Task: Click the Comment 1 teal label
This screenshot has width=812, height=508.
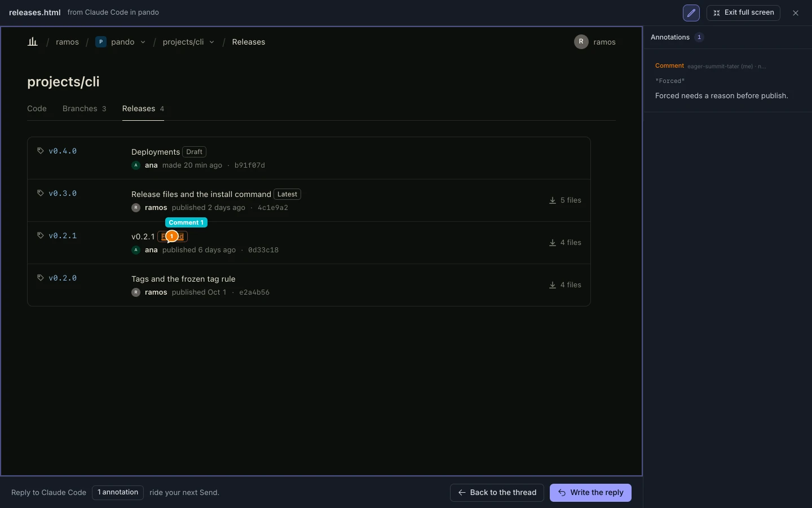Action: (186, 222)
